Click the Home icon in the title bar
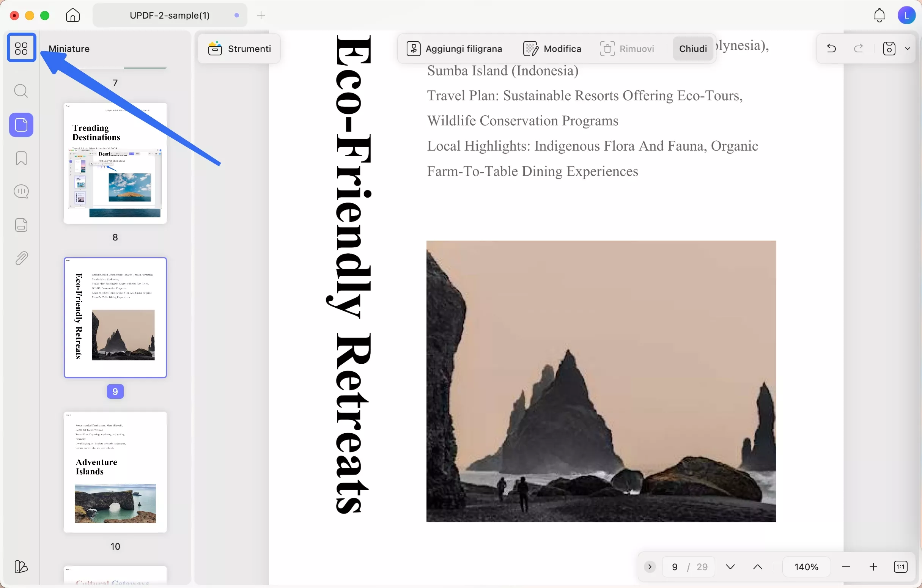This screenshot has height=588, width=922. pos(72,15)
